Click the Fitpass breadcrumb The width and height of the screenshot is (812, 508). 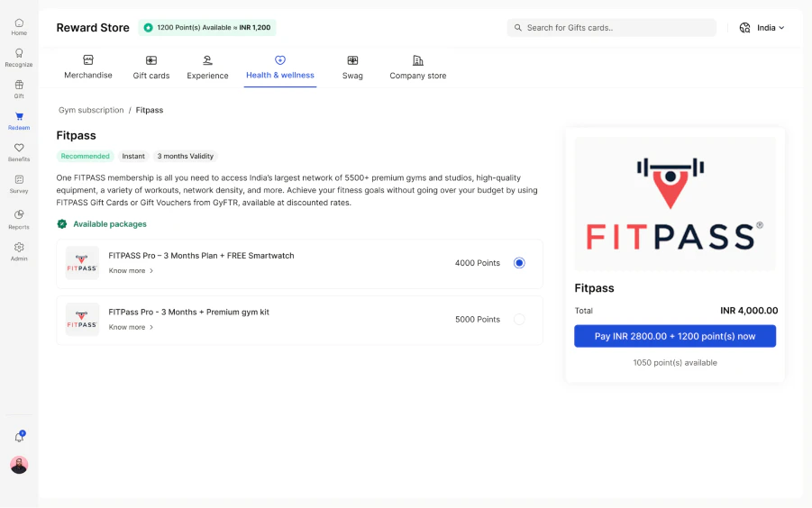pos(149,110)
